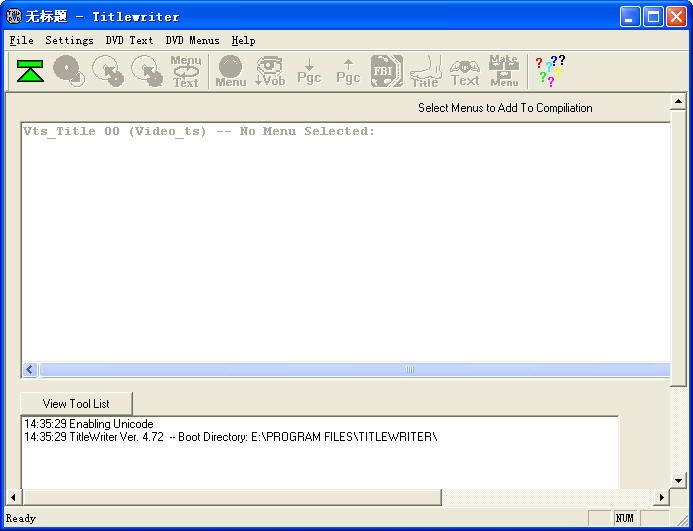693x531 pixels.
Task: Click the bottom horizontal scrollbar thumb
Action: pos(231,497)
